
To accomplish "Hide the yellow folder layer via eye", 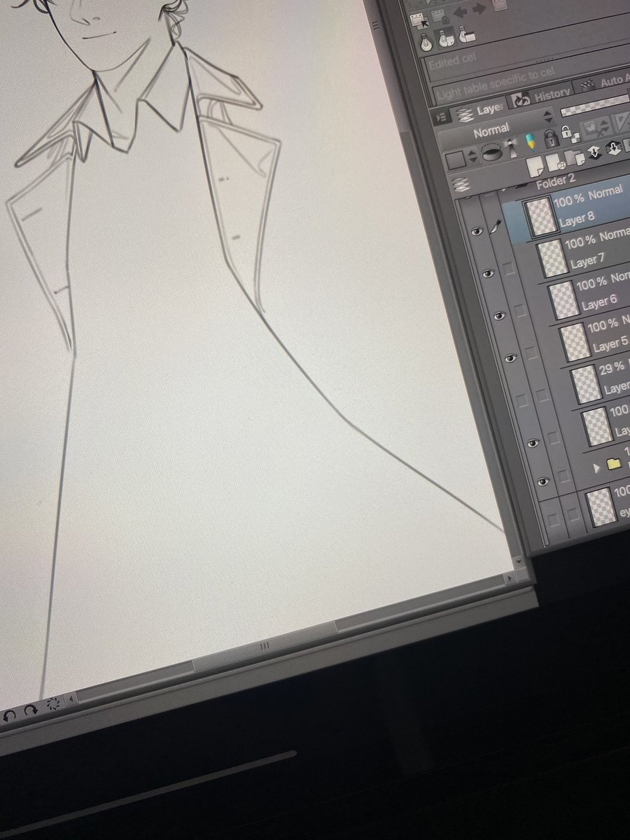I will (543, 482).
